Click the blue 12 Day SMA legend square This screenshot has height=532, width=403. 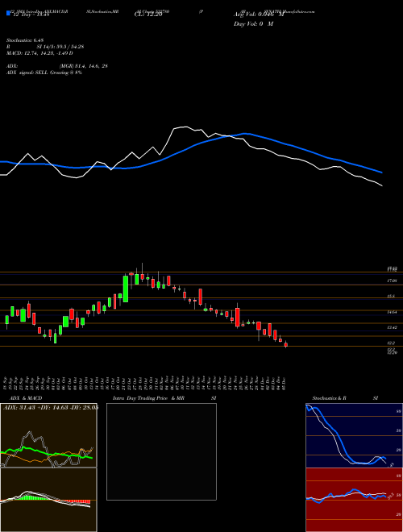[8, 13]
